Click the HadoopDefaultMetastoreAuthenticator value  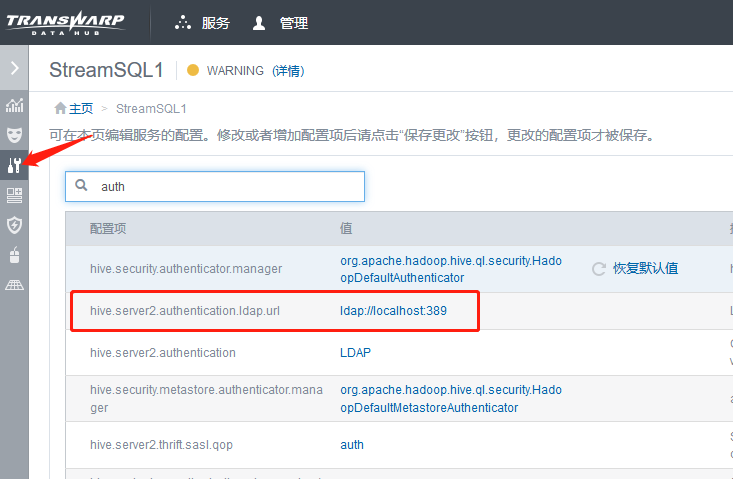(450, 399)
